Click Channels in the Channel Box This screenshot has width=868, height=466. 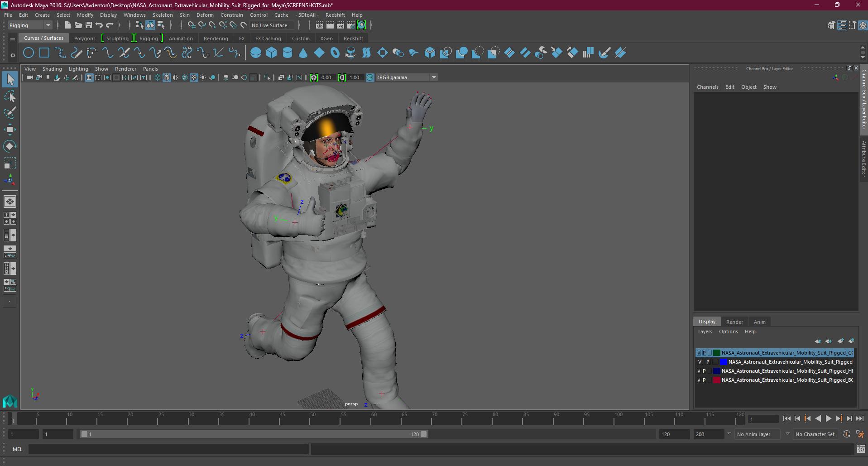(707, 87)
